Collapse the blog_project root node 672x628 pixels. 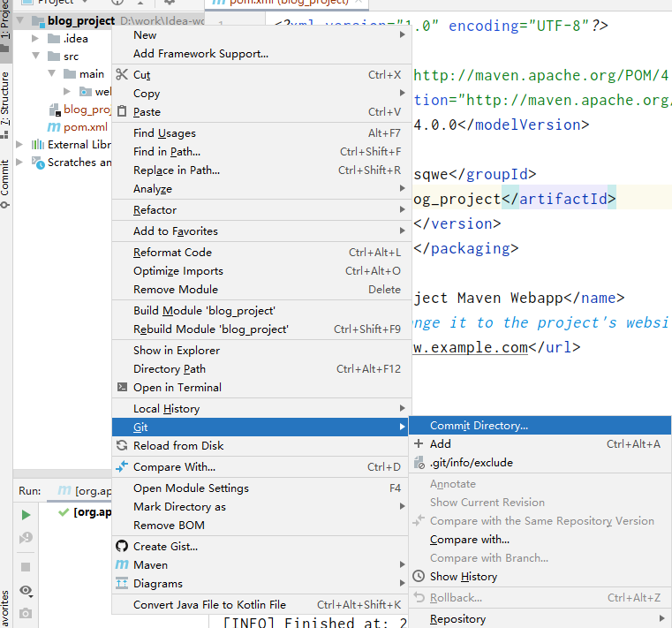pos(19,20)
